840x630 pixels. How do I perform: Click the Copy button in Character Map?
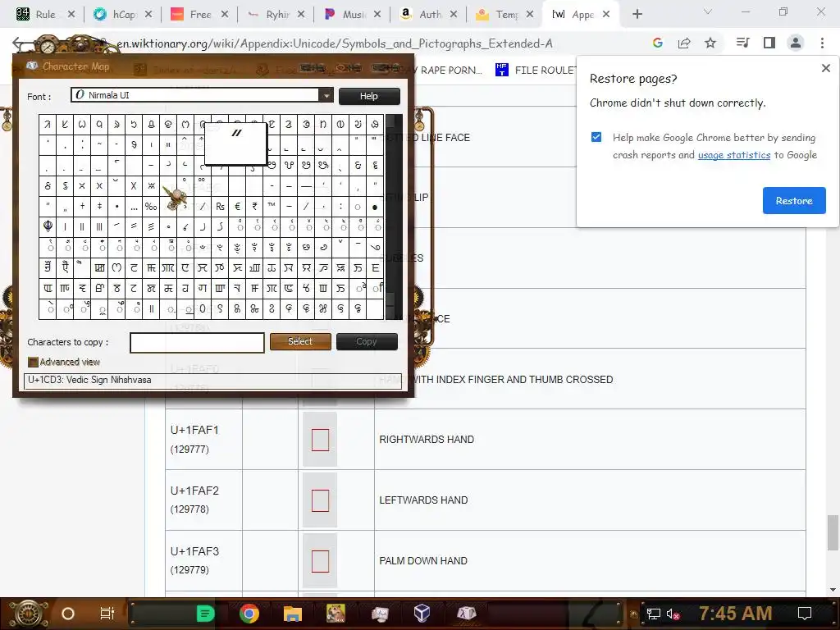coord(367,342)
